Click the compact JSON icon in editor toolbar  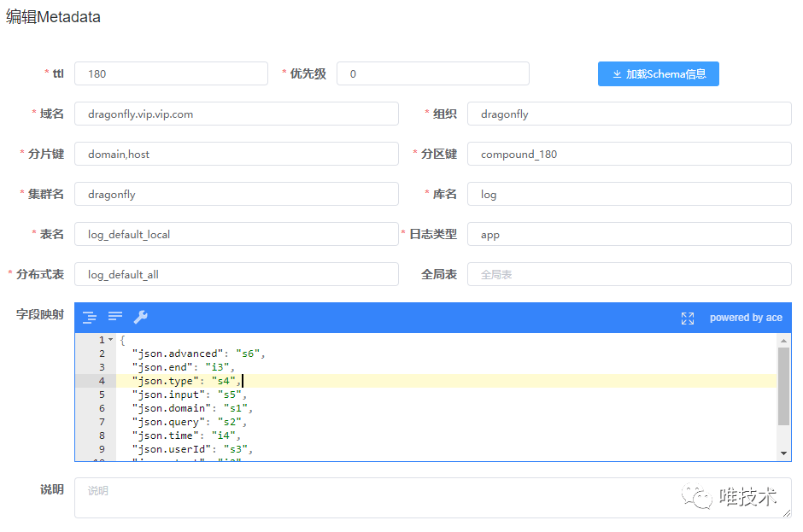click(115, 317)
